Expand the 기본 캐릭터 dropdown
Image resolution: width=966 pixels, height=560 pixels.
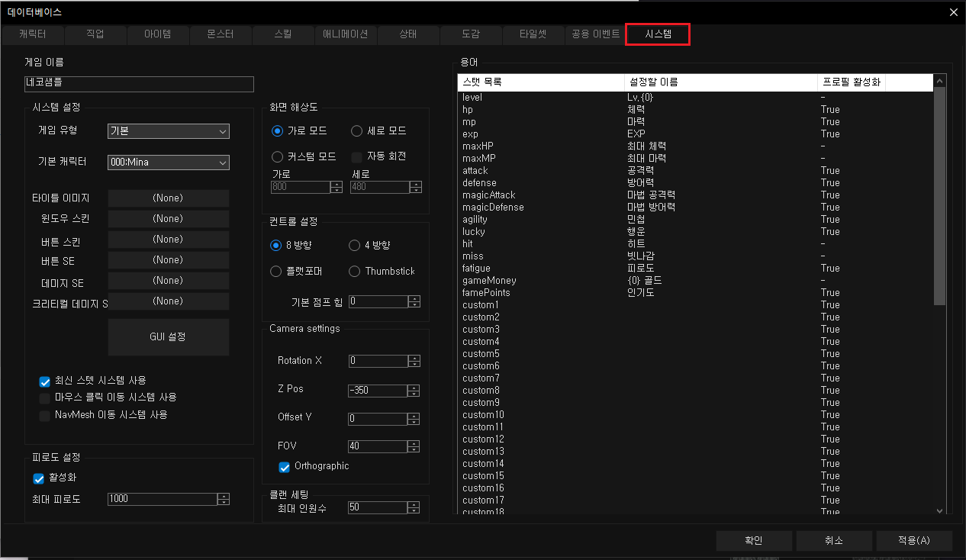169,163
